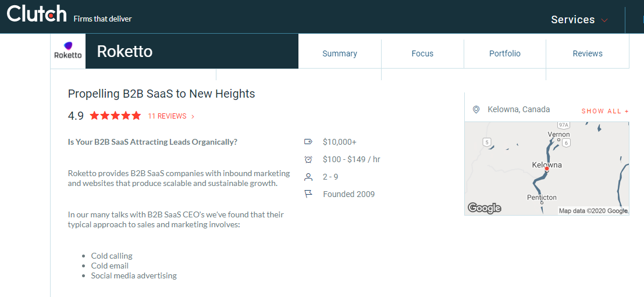Open the Summary tab
Image resolution: width=644 pixels, height=297 pixels.
pos(340,53)
